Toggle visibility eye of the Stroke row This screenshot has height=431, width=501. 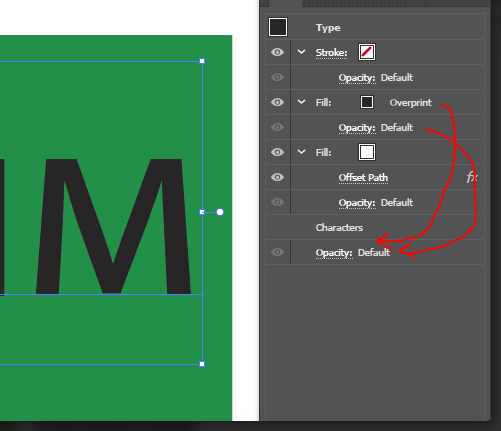pyautogui.click(x=277, y=52)
